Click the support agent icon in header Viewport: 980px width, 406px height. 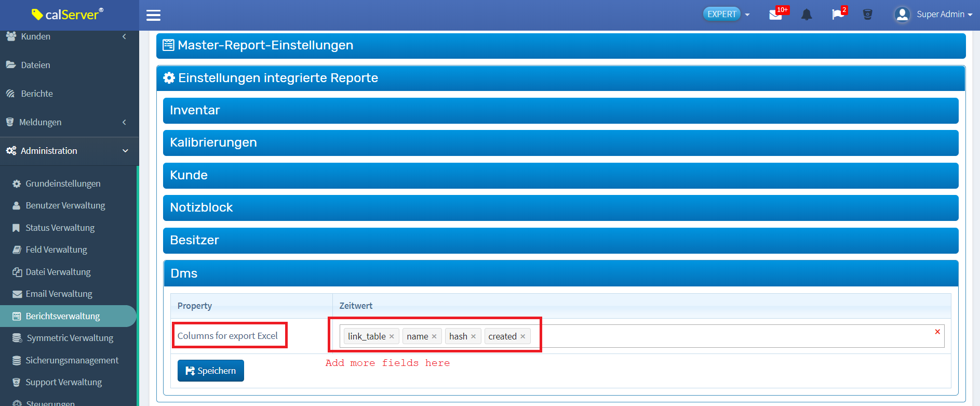pos(868,15)
